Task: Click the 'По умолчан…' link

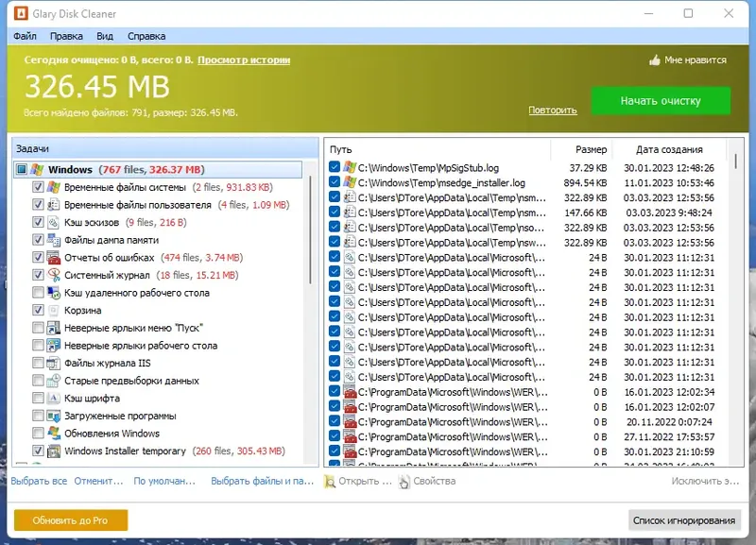Action: click(164, 481)
